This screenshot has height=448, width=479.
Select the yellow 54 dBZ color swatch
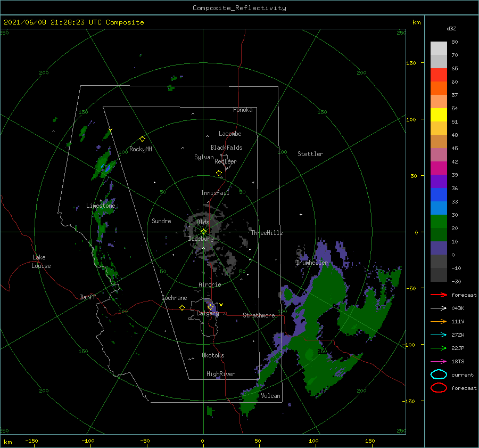tap(439, 115)
